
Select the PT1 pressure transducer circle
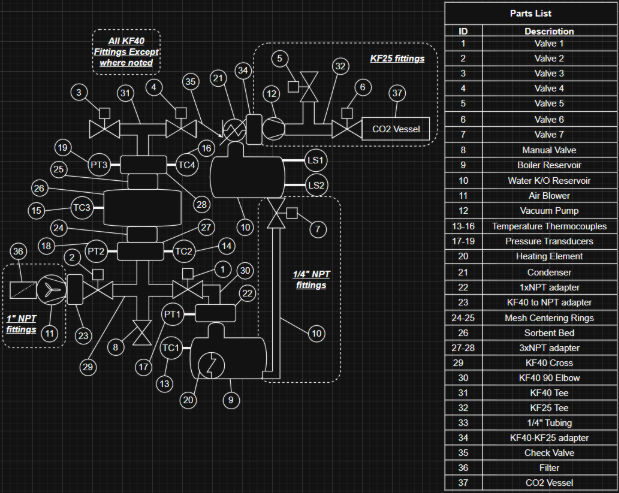[172, 314]
